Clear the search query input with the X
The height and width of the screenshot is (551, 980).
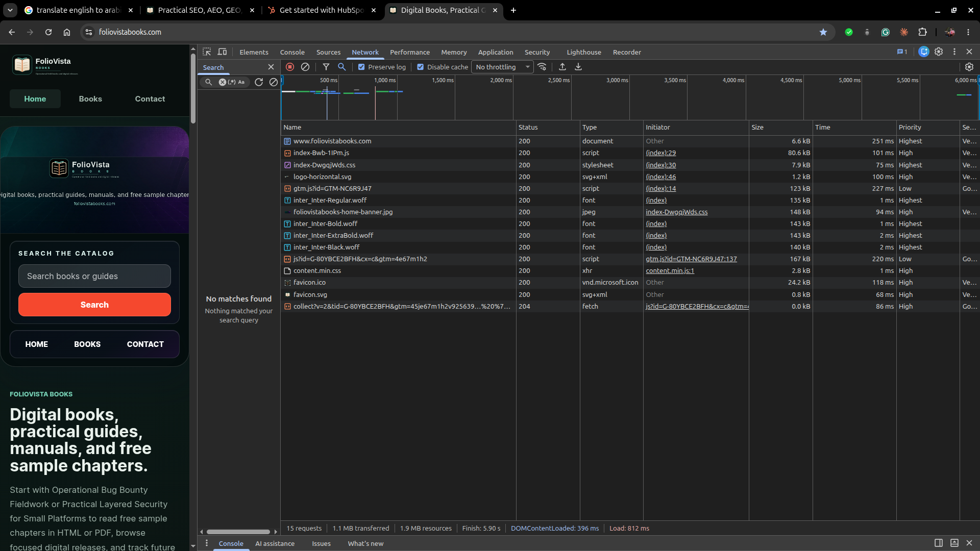tap(223, 82)
